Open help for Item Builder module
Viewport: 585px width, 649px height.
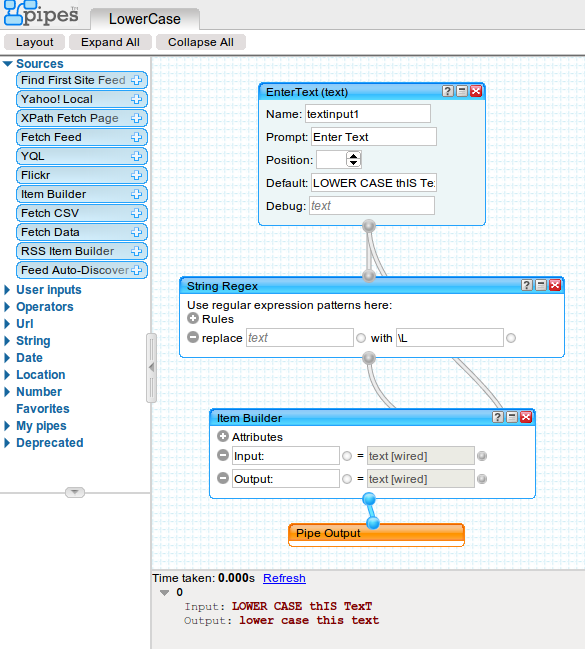coord(498,417)
